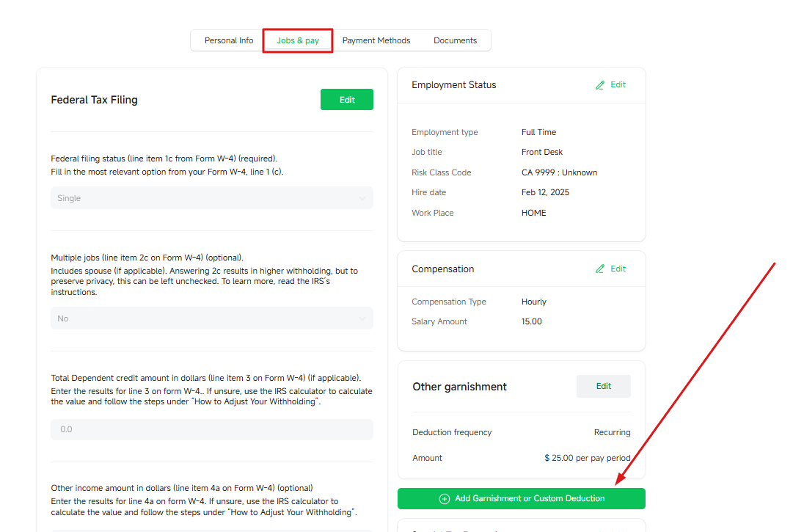
Task: Click the Other garnishment card title
Action: (x=459, y=387)
